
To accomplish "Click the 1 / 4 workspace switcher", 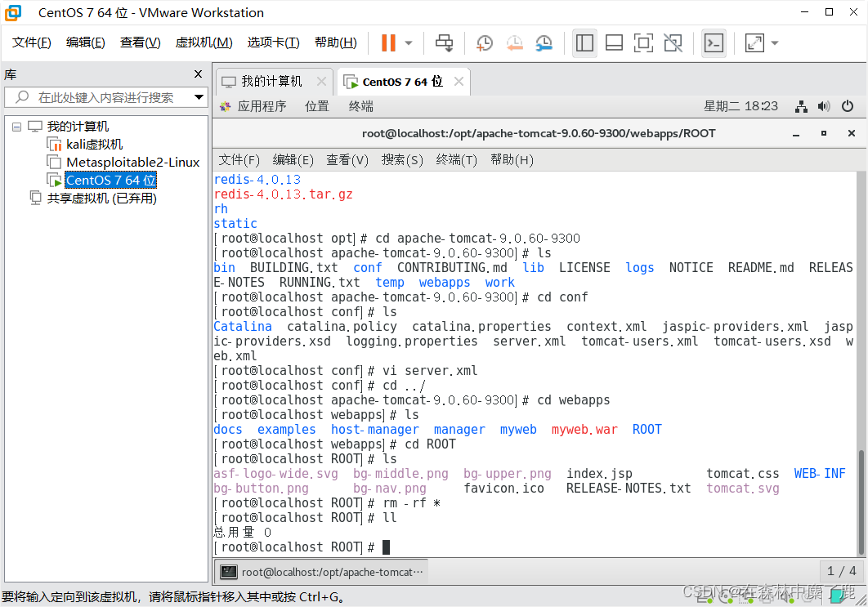I will click(x=841, y=571).
